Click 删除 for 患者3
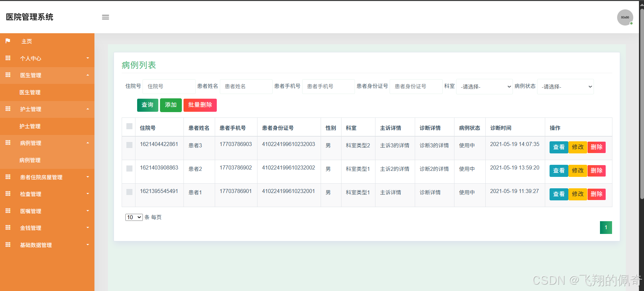This screenshot has width=644, height=291. pyautogui.click(x=597, y=147)
